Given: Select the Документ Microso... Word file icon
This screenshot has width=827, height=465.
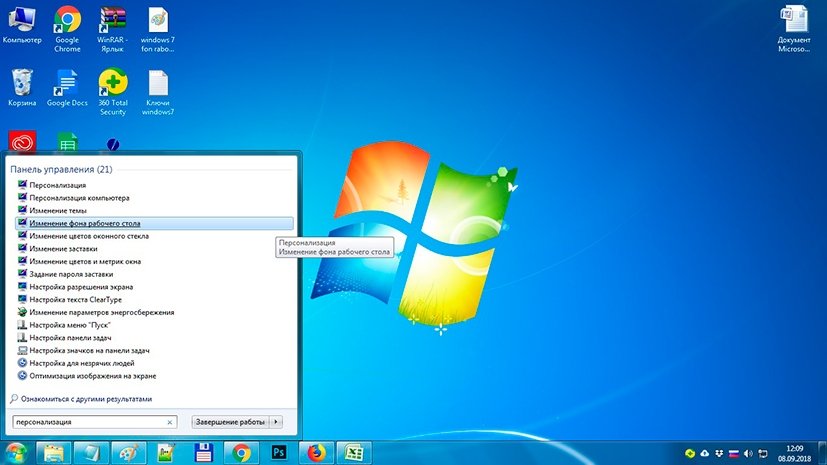Looking at the screenshot, I should 794,29.
